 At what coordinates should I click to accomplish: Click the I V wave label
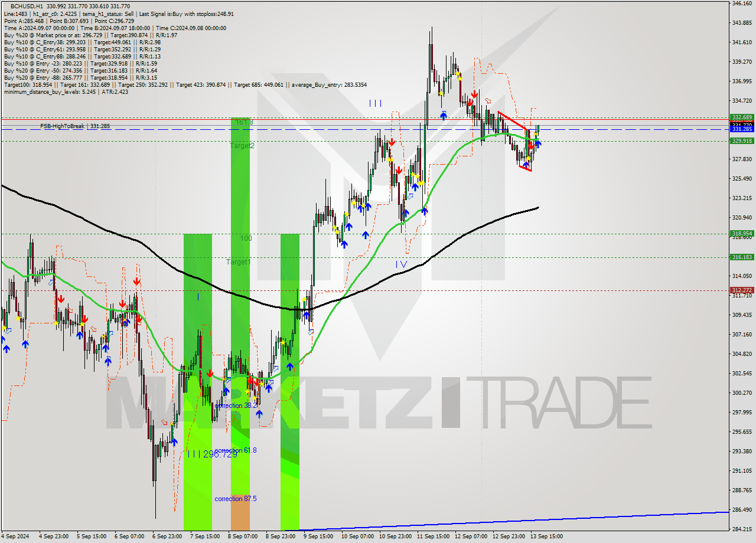click(401, 264)
